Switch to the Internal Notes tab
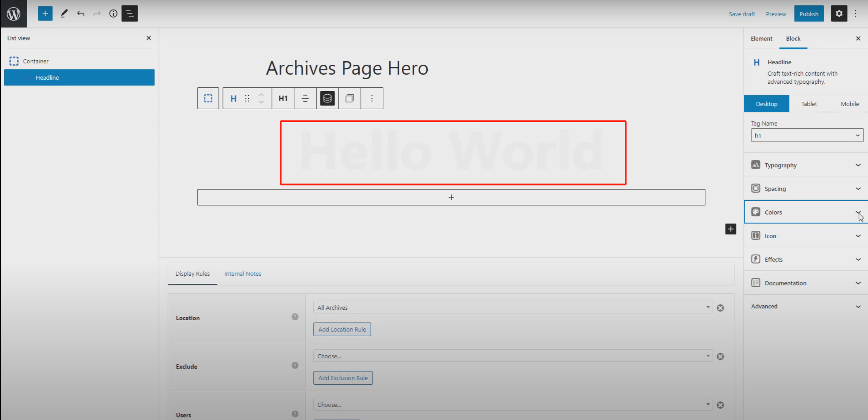868x420 pixels. [x=243, y=274]
